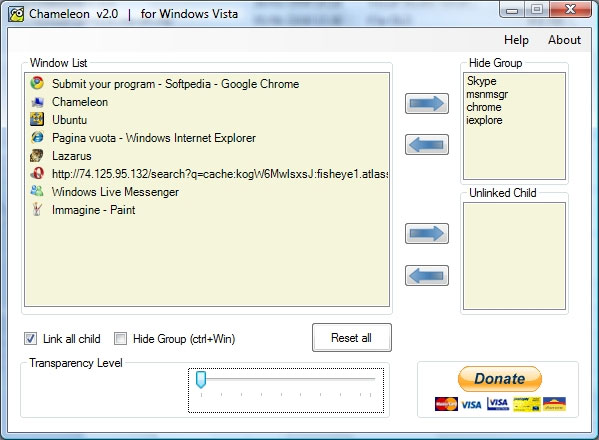Image resolution: width=599 pixels, height=440 pixels.
Task: Remove from Hide Group using left arrow
Action: pos(427,145)
